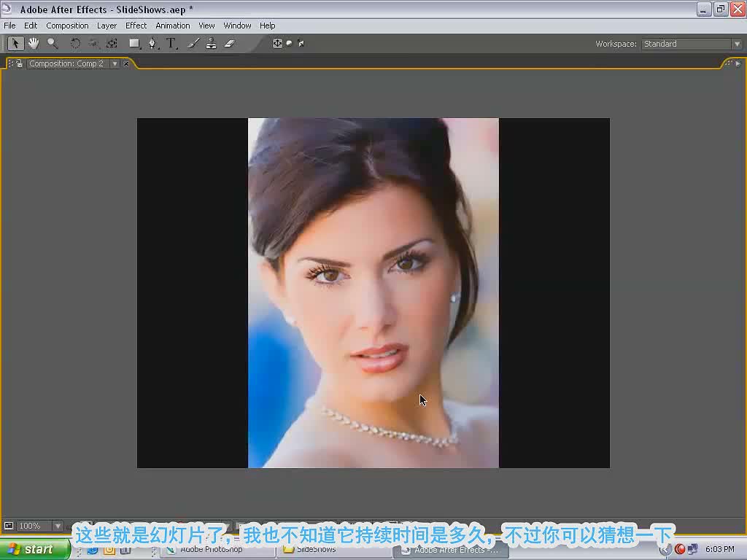Open the Composition menu
Viewport: 747px width, 560px height.
point(67,26)
